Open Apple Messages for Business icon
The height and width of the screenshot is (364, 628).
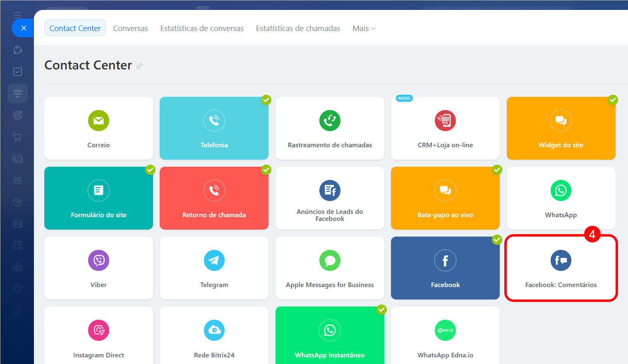coord(330,260)
